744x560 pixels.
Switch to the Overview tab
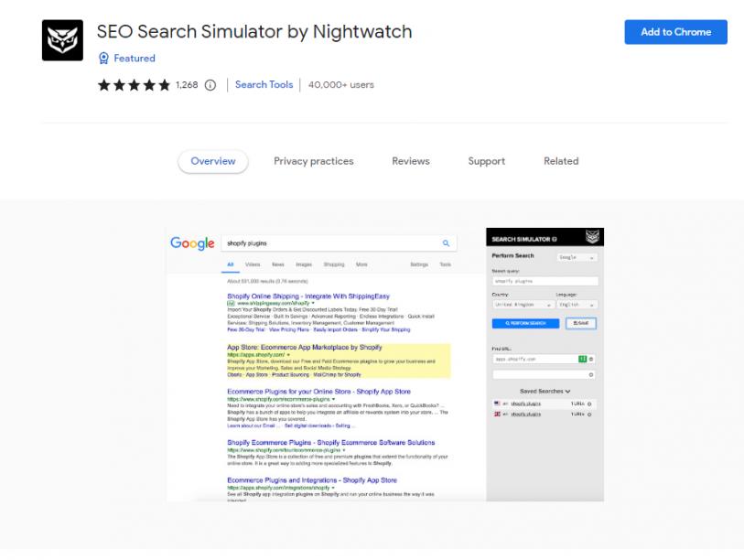(213, 161)
